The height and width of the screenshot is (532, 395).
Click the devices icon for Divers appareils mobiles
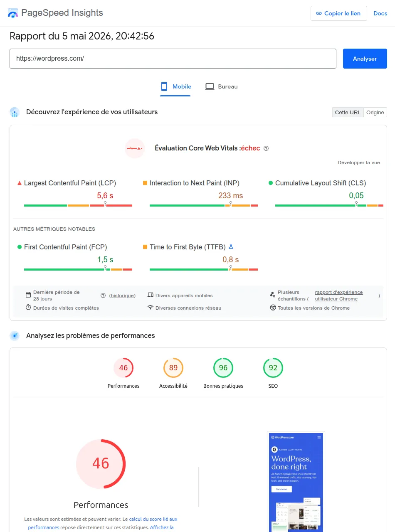(x=151, y=295)
